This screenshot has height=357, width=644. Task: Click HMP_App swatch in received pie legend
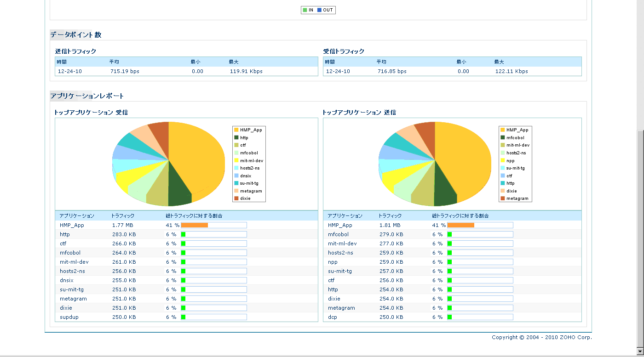pyautogui.click(x=236, y=130)
